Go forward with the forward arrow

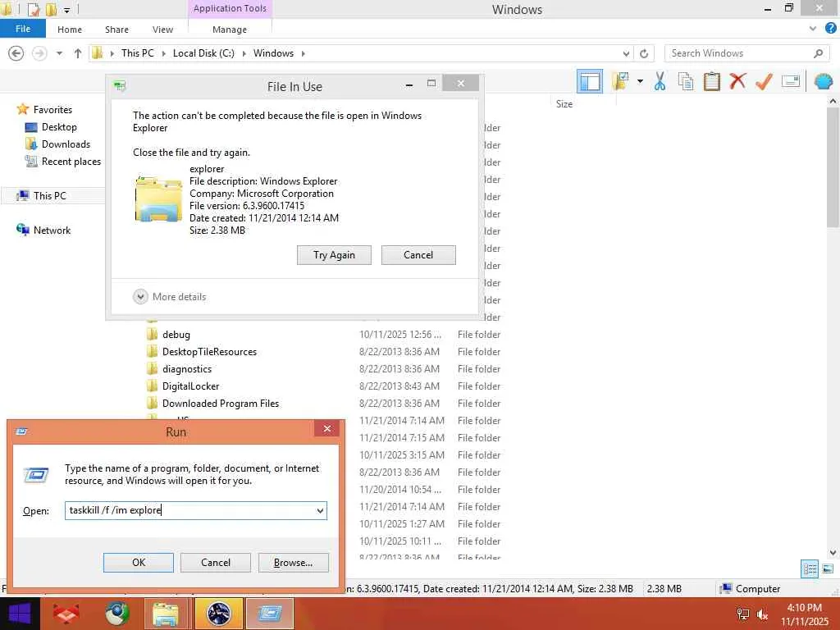pos(39,53)
